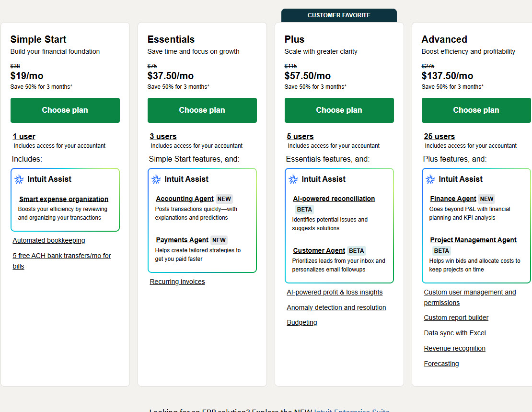
Task: Open Data sync with Excel link
Action: 455,333
